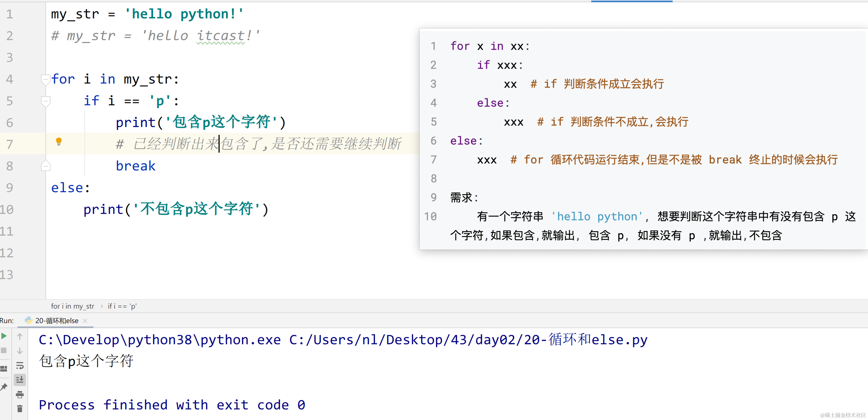Image resolution: width=868 pixels, height=420 pixels.
Task: Toggle the Pin Tab icon in Run panel
Action: 4,387
